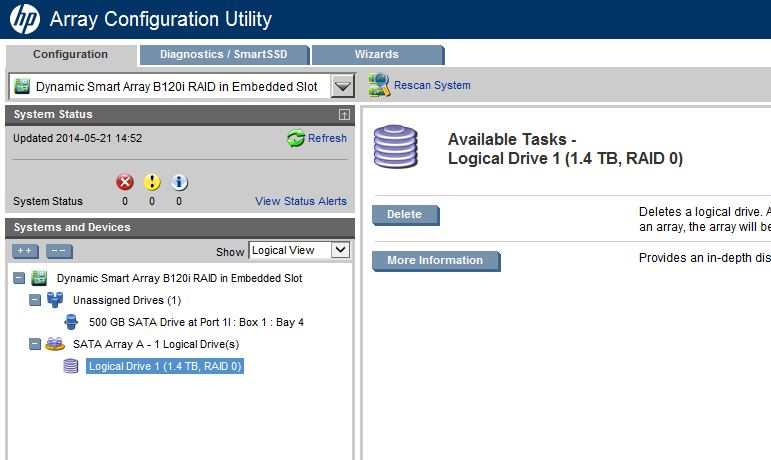Click the Available Tasks heading text
Viewport: 771px width, 460px height.
(565, 149)
